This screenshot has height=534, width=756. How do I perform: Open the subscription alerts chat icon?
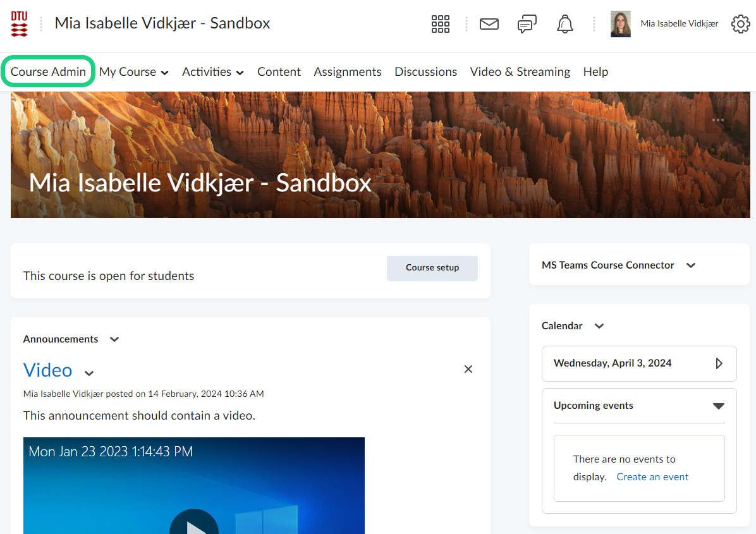pos(527,24)
